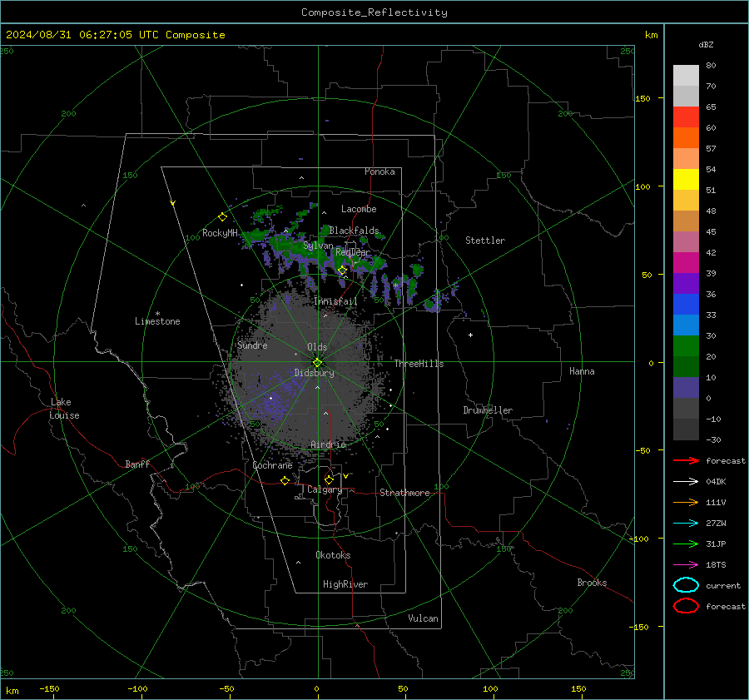Click the Didsbury map label

pyautogui.click(x=314, y=373)
